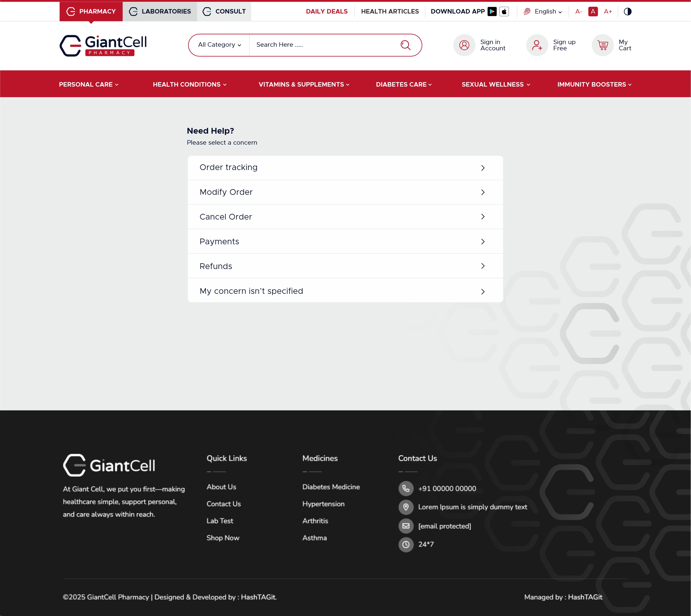The width and height of the screenshot is (691, 616).
Task: Select the default font size red A swatch
Action: pyautogui.click(x=593, y=11)
